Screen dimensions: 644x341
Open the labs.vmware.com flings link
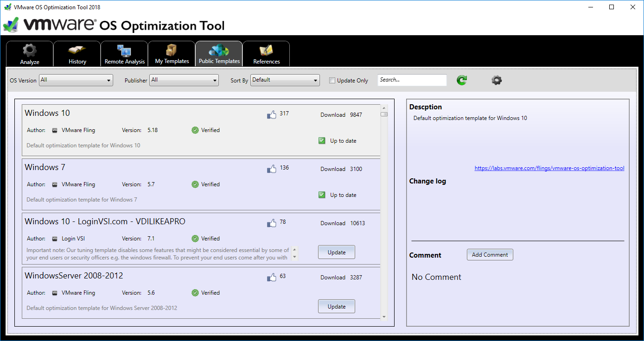(x=549, y=168)
